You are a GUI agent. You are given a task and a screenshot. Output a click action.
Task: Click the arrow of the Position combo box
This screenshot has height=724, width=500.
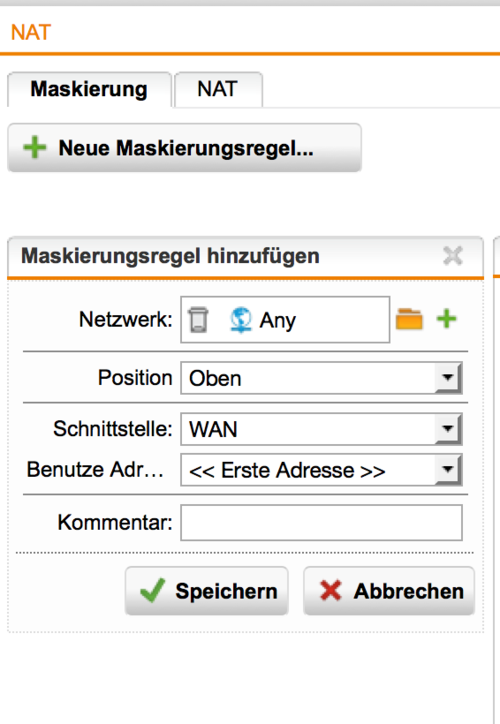click(447, 378)
